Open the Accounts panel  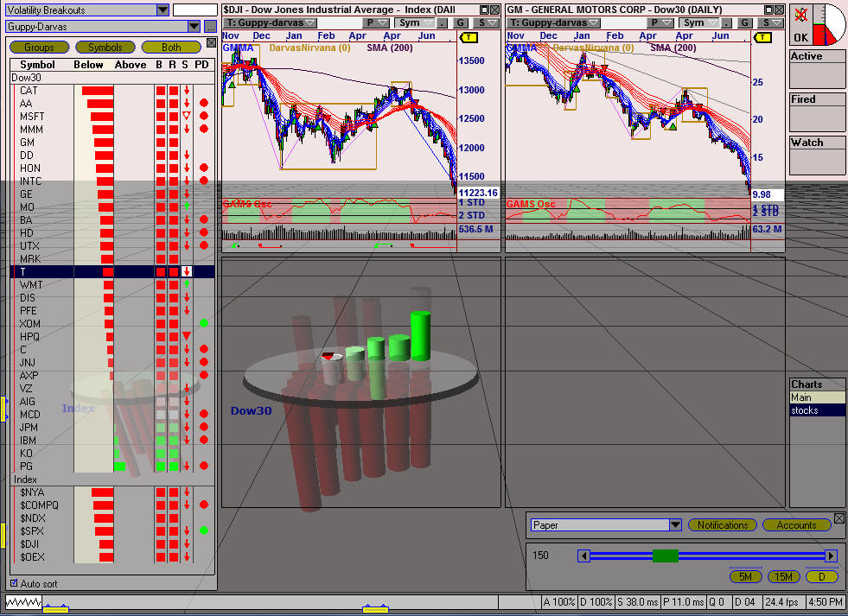tap(796, 524)
